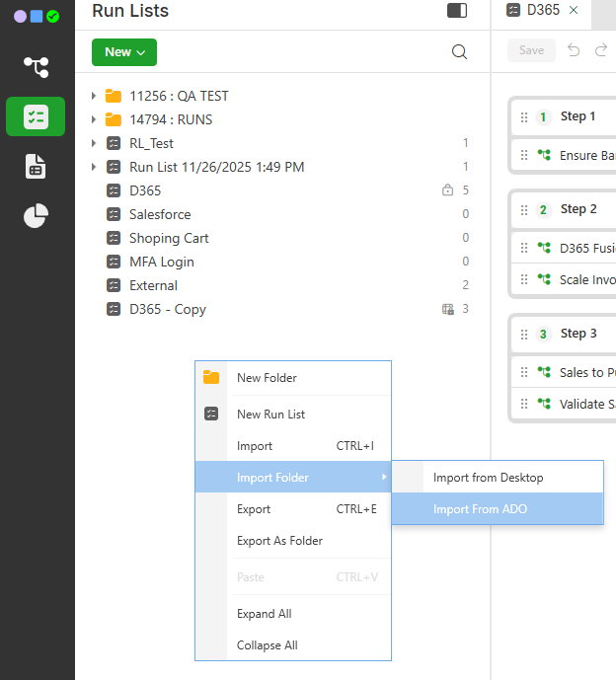616x680 pixels.
Task: Close the D365 tab
Action: [x=574, y=10]
